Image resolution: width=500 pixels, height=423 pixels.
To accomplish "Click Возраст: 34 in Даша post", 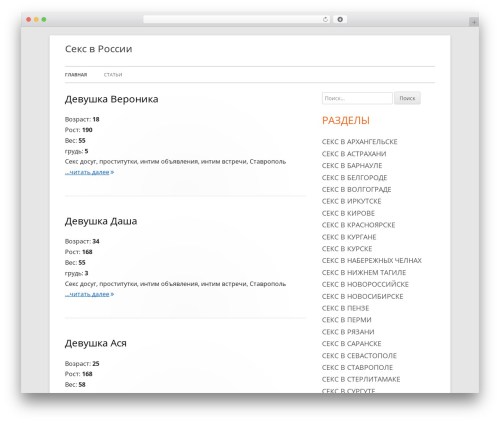I will [82, 241].
